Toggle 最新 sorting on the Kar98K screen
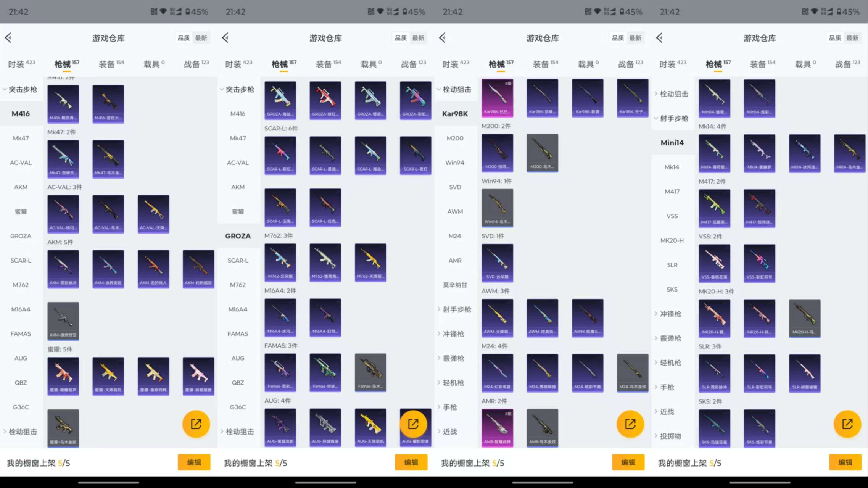This screenshot has width=868, height=488. point(635,38)
